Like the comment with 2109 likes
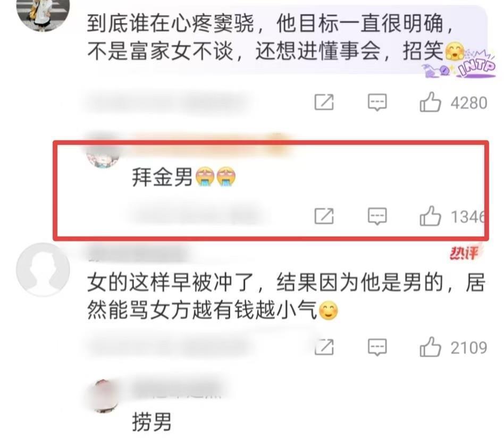 coord(430,347)
